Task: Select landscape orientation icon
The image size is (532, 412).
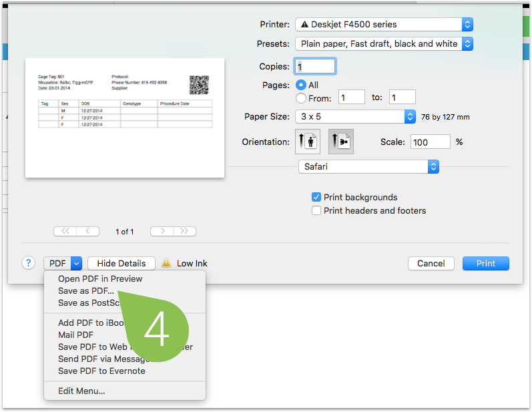Action: pyautogui.click(x=341, y=142)
